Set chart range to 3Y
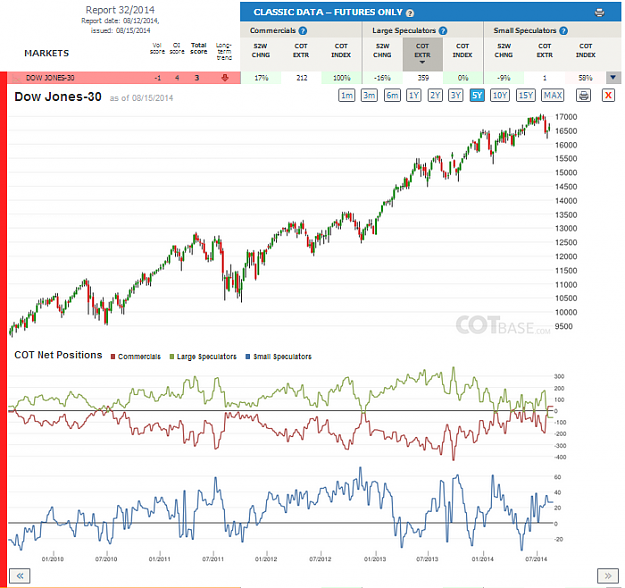 (x=456, y=95)
